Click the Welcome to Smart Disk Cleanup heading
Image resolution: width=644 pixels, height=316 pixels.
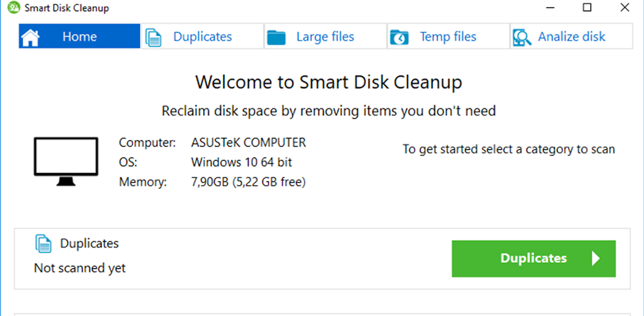tap(329, 82)
